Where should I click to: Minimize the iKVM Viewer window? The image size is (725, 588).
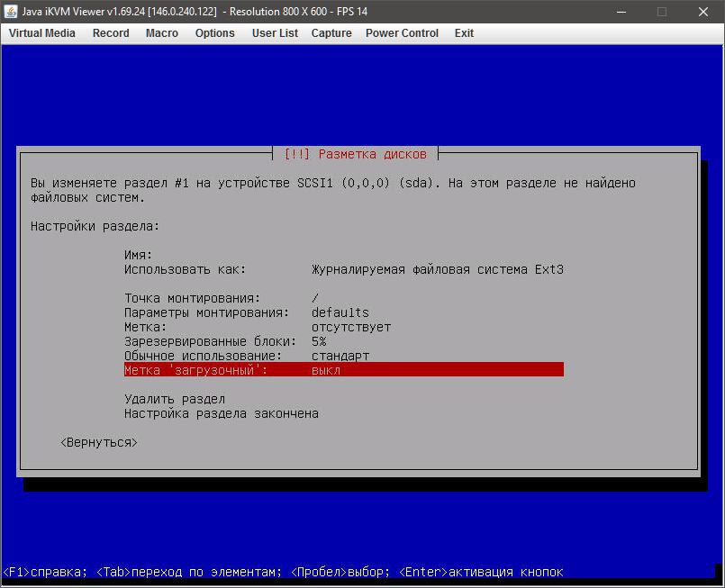coord(621,12)
